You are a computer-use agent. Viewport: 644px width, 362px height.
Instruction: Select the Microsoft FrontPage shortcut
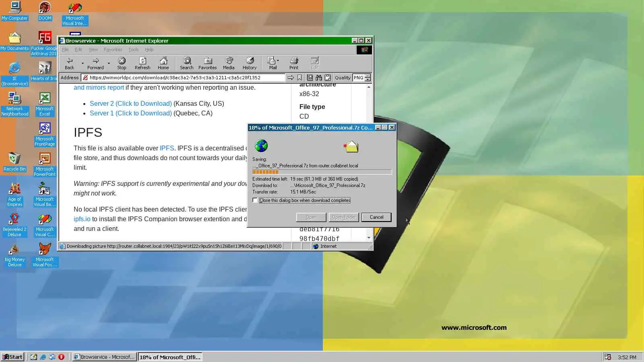(45, 134)
